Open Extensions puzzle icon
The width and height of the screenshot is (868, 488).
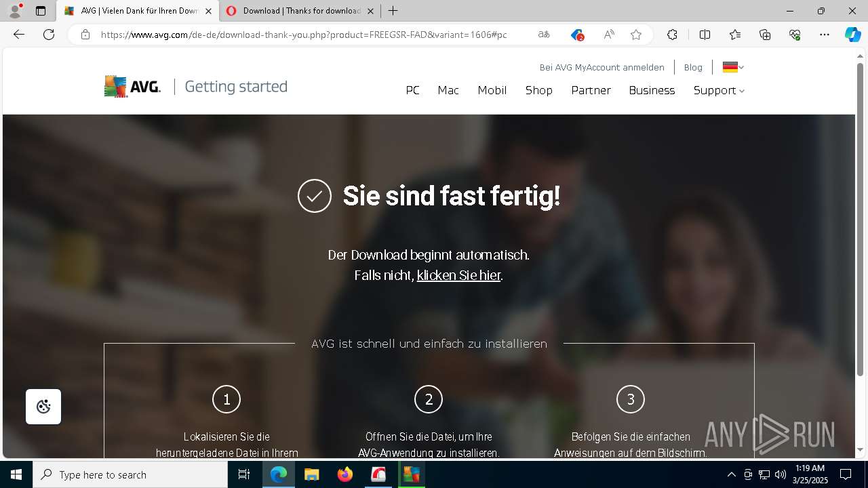click(x=672, y=35)
